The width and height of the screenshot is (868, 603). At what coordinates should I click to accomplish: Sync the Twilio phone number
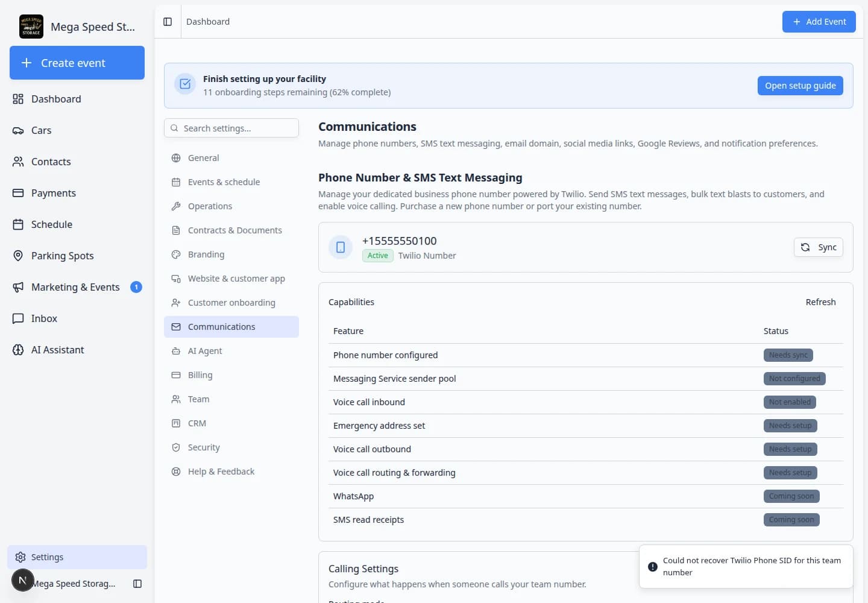point(819,247)
